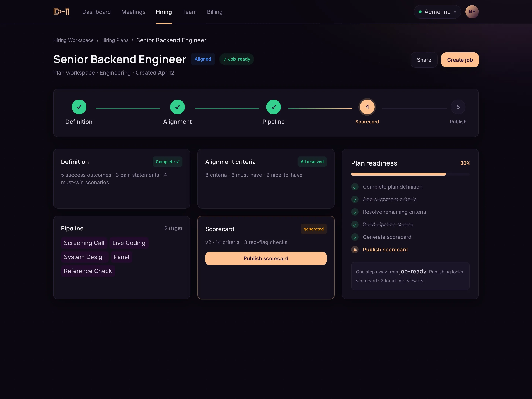The image size is (532, 399).
Task: Select the Live Coding stage chip
Action: [x=129, y=243]
